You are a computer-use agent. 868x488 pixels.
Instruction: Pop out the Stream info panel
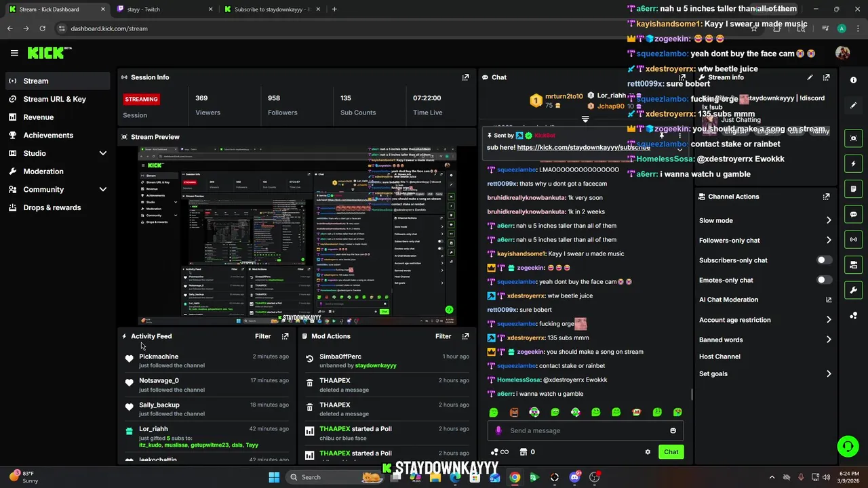(x=826, y=77)
